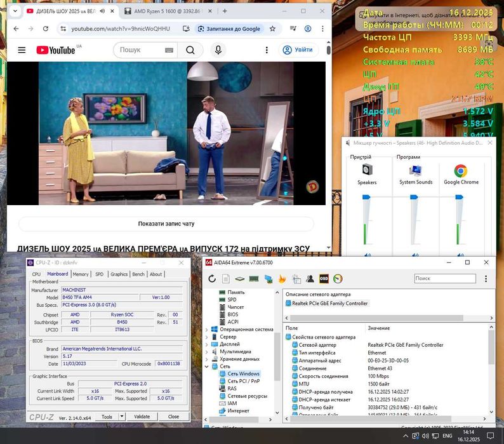This screenshot has width=504, height=444.
Task: Select Realtek PCIe GbE adapter description entry
Action: [x=326, y=303]
